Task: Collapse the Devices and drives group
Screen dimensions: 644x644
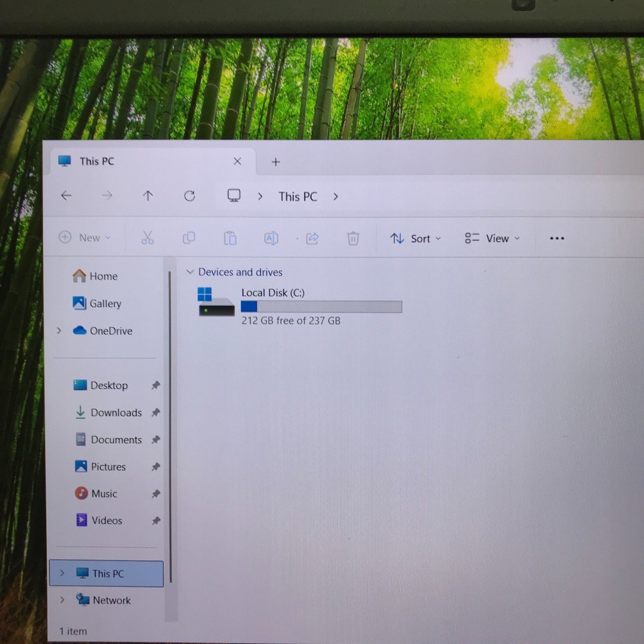Action: (190, 272)
